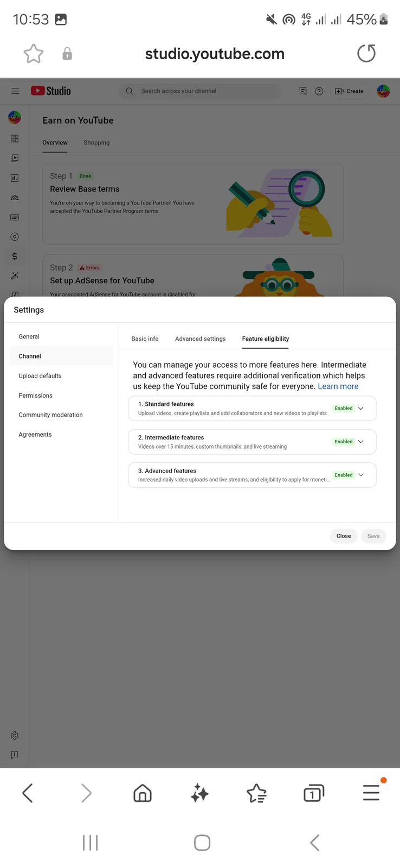400x868 pixels.
Task: Click the YouTube Studio logo
Action: click(x=51, y=91)
